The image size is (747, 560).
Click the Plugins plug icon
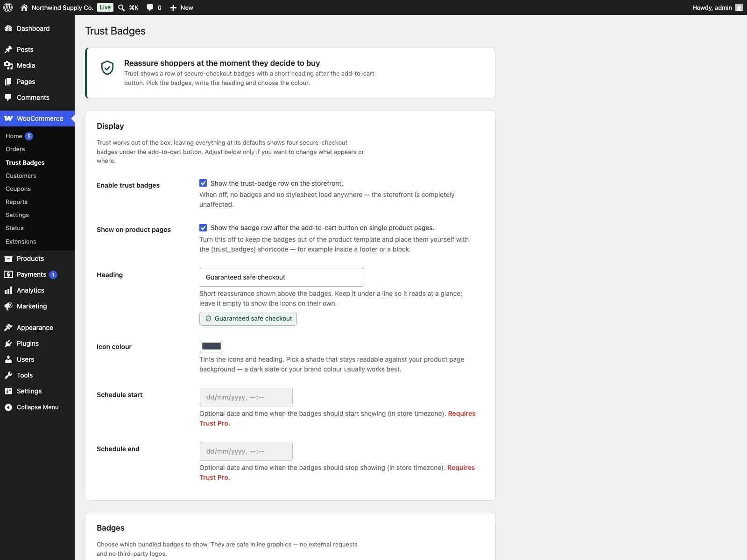tap(8, 343)
